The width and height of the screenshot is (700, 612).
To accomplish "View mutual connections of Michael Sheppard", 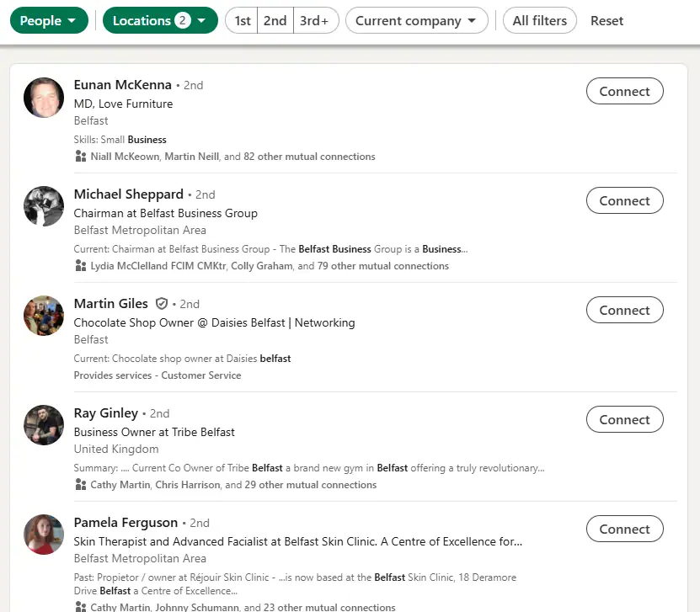I will [x=270, y=266].
